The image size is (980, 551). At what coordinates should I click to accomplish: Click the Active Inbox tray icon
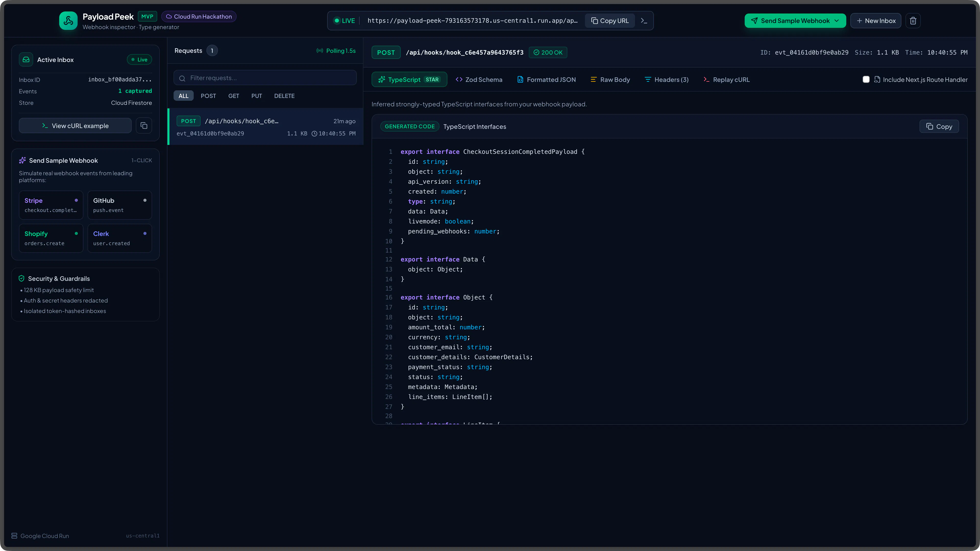pos(26,59)
